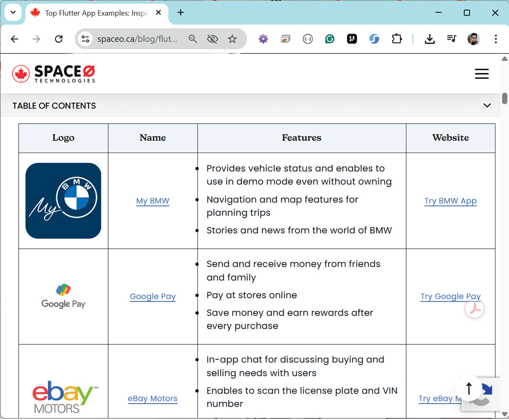Open browser Downloads icon
Screen dimensions: 509x420
tap(429, 39)
